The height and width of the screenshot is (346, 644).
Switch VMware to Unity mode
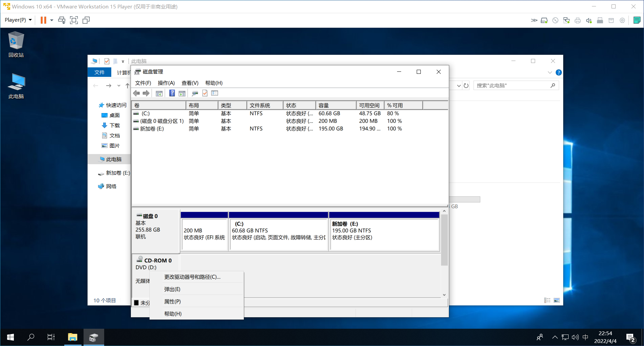click(x=86, y=20)
